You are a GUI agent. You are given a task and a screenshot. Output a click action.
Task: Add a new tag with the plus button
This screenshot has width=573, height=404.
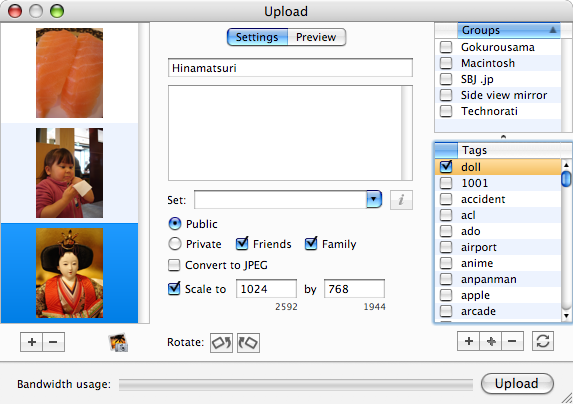(x=468, y=341)
